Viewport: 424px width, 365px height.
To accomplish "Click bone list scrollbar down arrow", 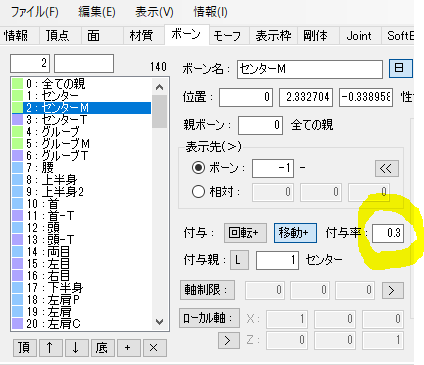I will click(160, 322).
